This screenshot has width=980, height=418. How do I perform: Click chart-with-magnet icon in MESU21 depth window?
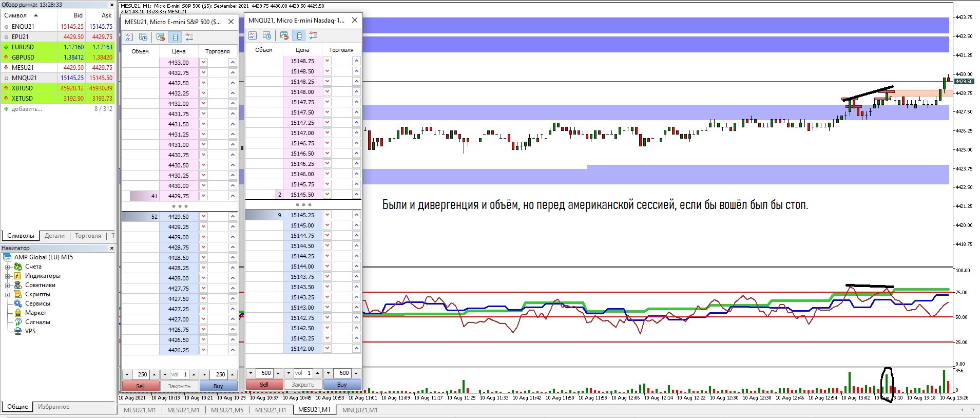click(x=161, y=37)
